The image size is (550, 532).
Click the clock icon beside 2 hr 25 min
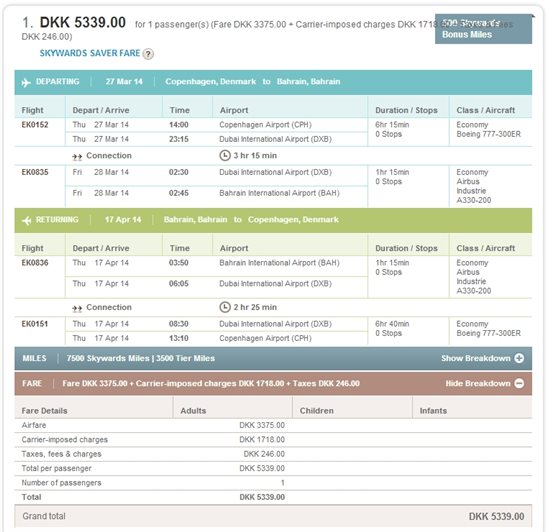(225, 307)
